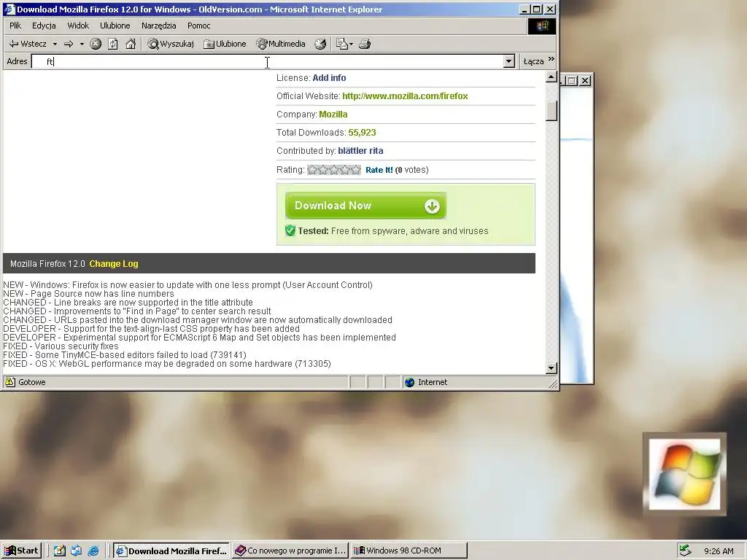Screen dimensions: 747x560
Task: Open the www.mozilla.com/firefox link
Action: click(x=405, y=96)
